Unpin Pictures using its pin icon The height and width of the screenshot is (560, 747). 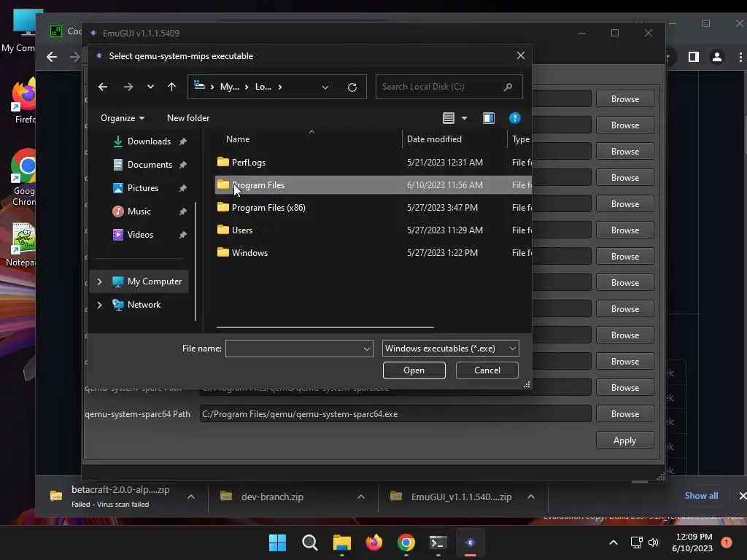[182, 188]
